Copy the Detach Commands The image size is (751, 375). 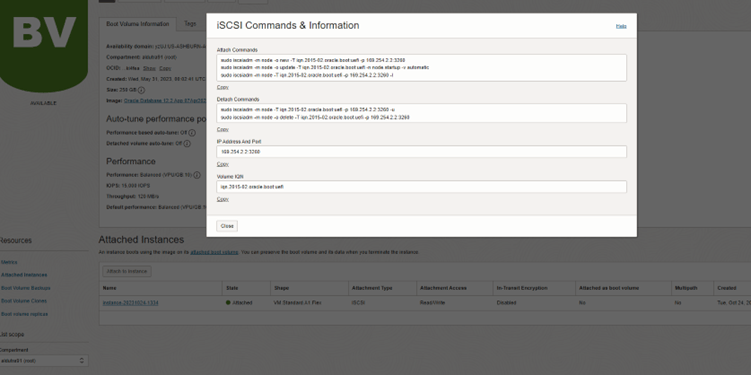tap(223, 129)
